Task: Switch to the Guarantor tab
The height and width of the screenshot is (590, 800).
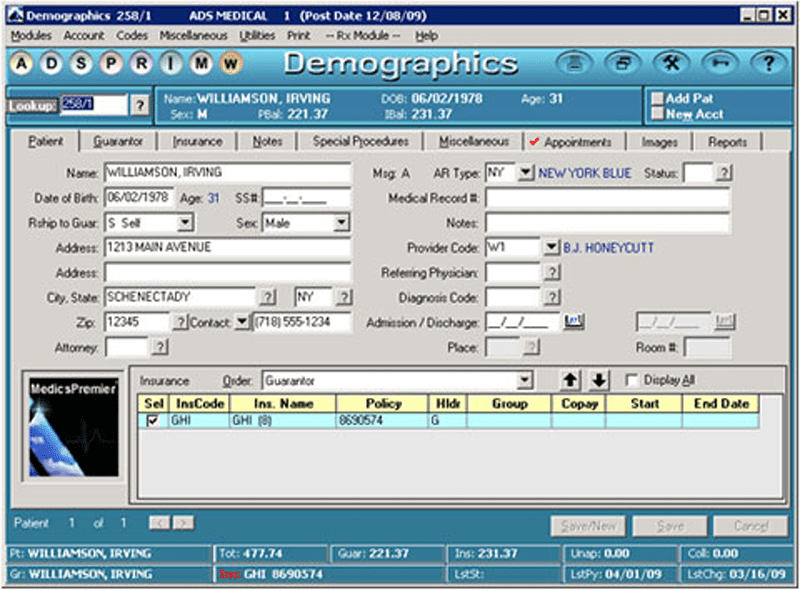Action: (118, 142)
